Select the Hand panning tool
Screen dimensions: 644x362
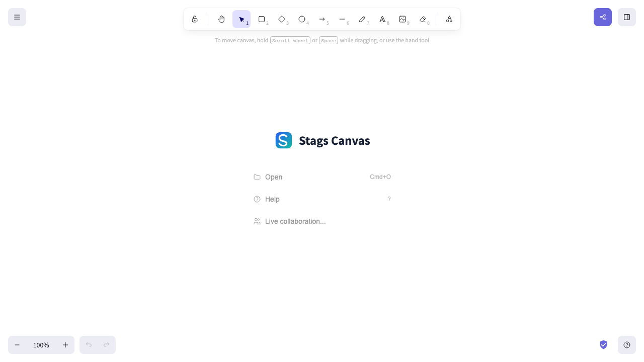(x=221, y=19)
